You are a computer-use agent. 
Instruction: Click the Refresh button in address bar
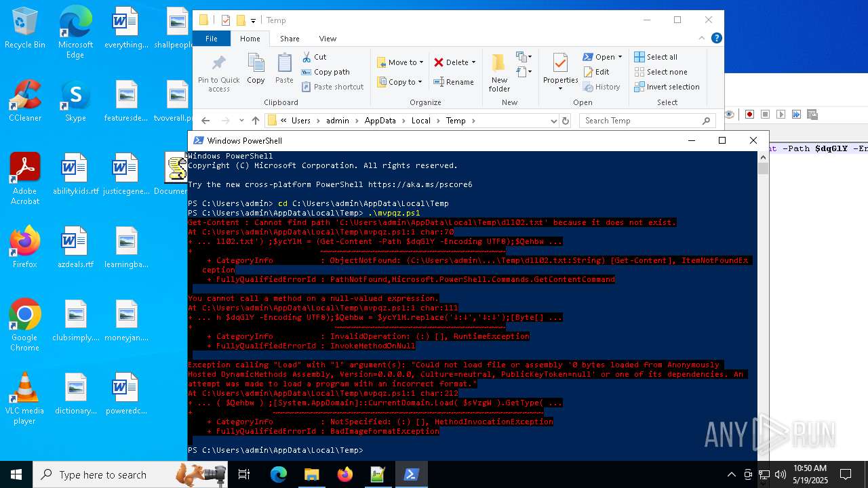566,121
